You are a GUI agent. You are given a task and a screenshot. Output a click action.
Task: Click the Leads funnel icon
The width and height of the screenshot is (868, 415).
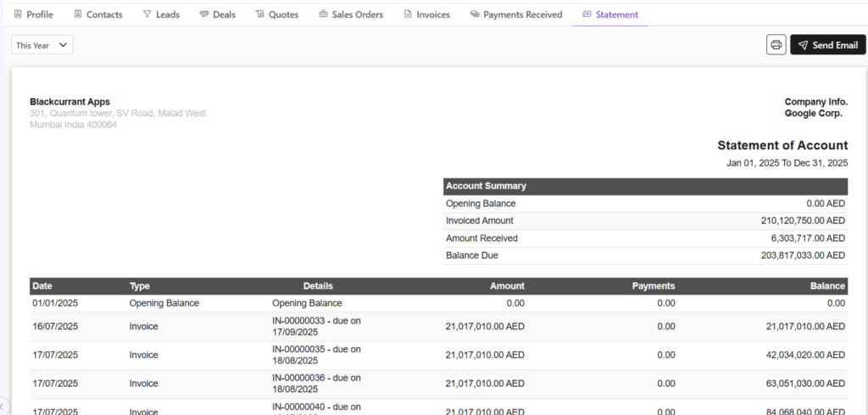pos(147,14)
